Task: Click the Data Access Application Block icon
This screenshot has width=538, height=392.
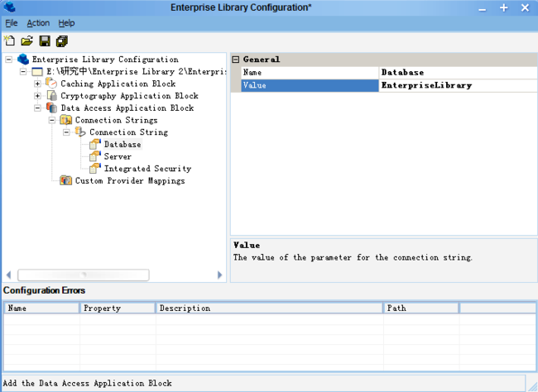Action: point(51,108)
